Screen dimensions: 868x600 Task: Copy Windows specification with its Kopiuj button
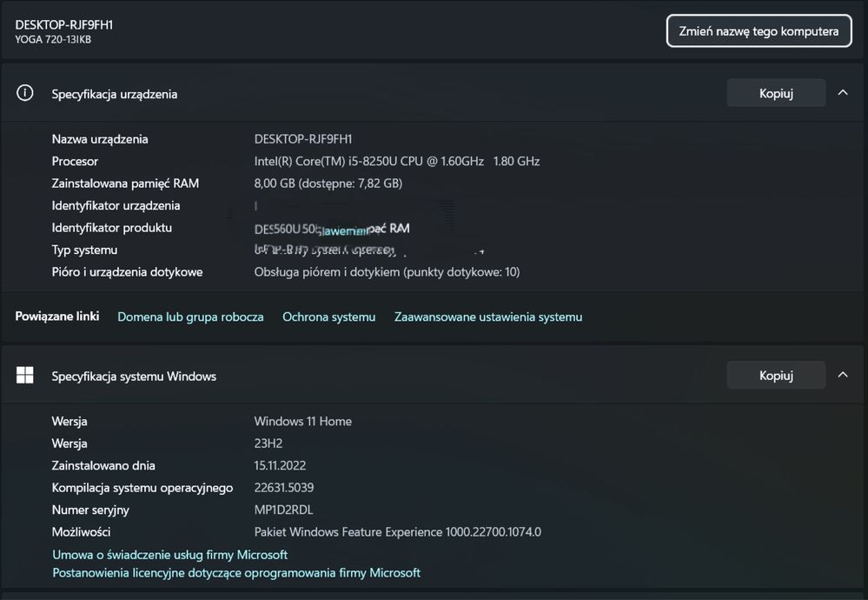pyautogui.click(x=776, y=375)
